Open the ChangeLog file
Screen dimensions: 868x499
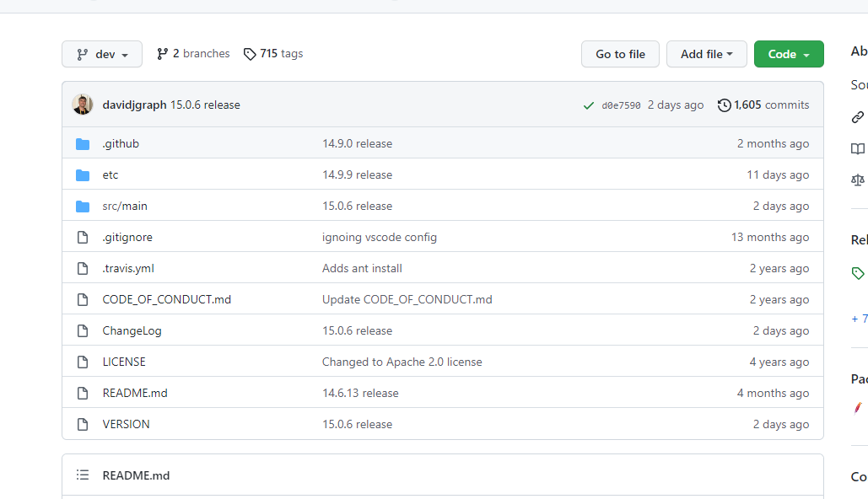click(132, 330)
